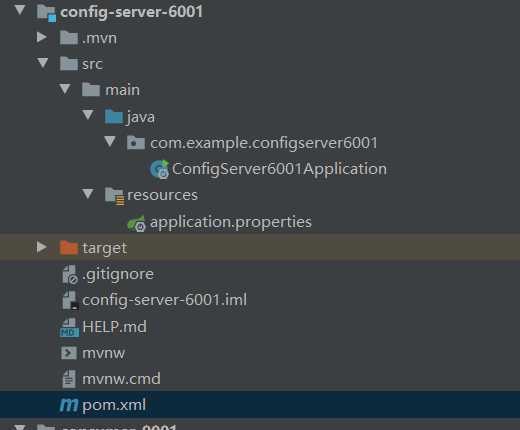This screenshot has height=430, width=520.
Task: Click the Markdown icon for HELP.md
Action: (x=69, y=328)
